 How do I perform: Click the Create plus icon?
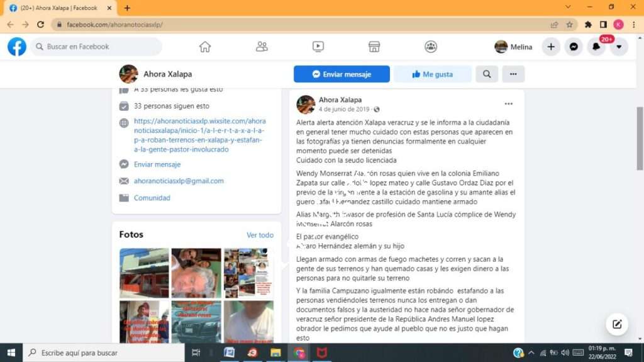coord(551,47)
